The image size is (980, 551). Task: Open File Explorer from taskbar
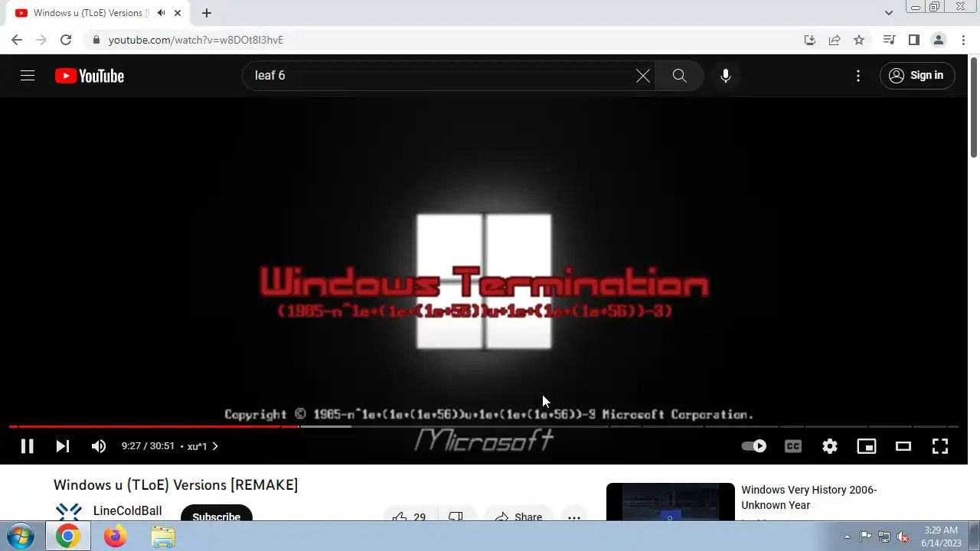click(x=162, y=536)
